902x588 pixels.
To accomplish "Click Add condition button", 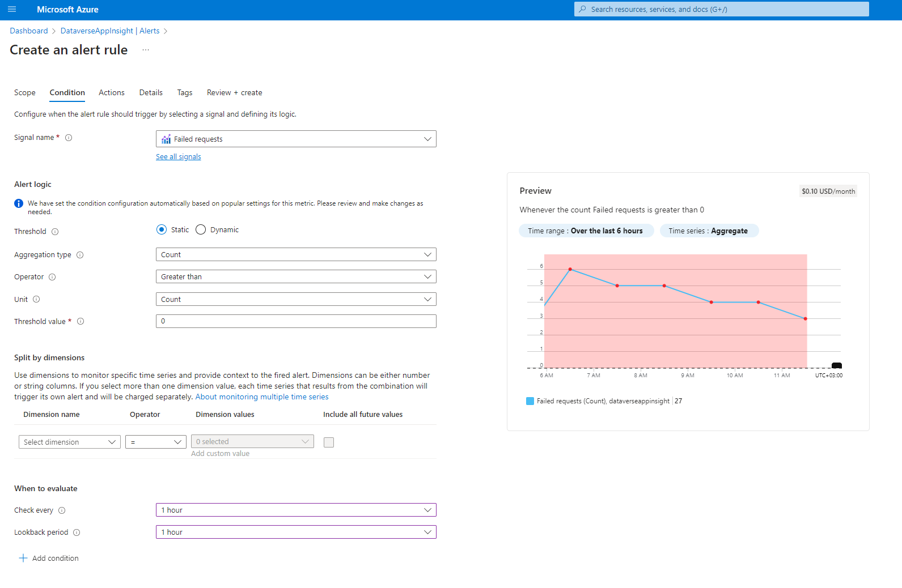I will [x=49, y=558].
